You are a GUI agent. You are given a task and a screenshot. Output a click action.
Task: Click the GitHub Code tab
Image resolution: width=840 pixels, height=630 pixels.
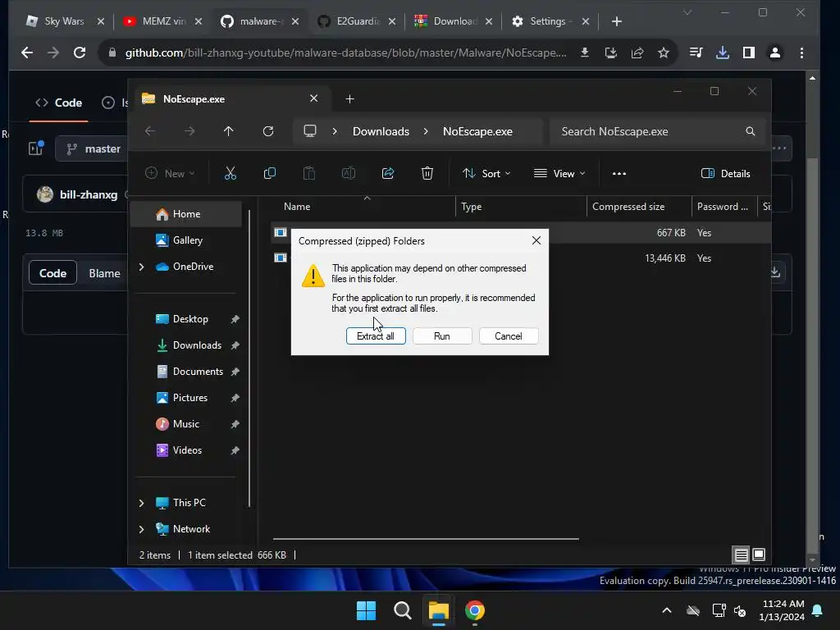[59, 103]
